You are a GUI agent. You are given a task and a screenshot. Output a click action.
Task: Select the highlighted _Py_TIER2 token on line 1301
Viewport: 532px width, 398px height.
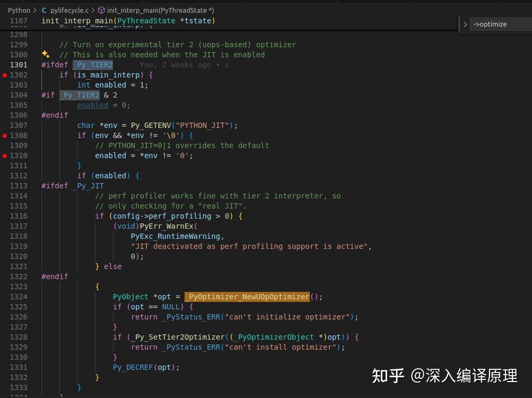click(93, 65)
